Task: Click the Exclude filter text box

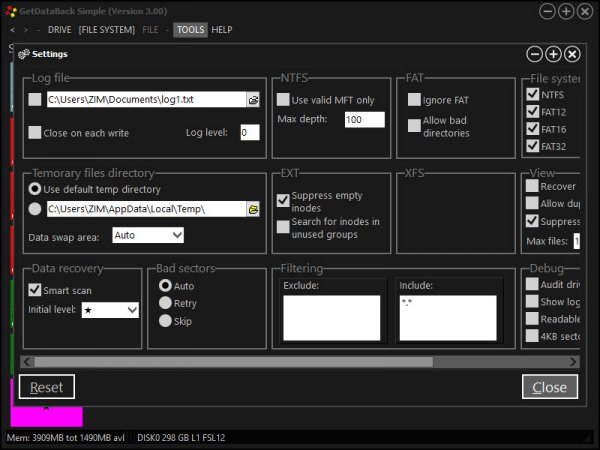Action: pos(332,318)
